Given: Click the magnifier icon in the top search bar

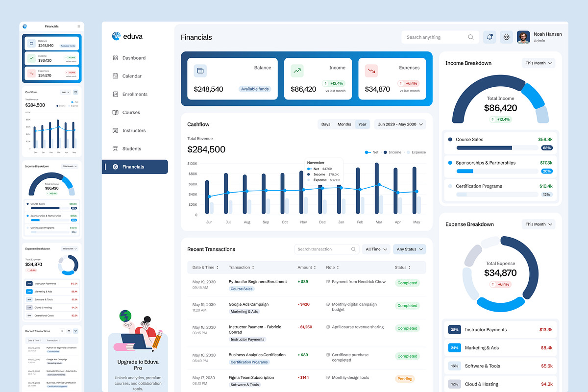Looking at the screenshot, I should [471, 37].
